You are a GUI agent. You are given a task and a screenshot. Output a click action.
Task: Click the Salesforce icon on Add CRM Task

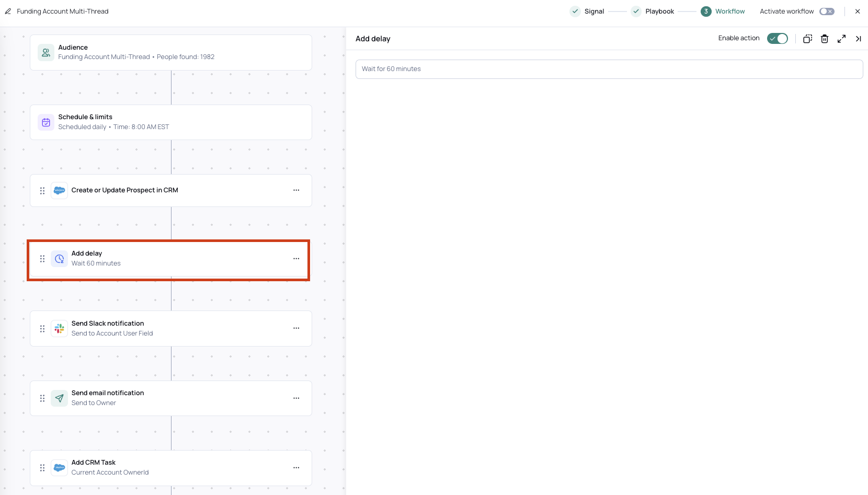click(59, 468)
